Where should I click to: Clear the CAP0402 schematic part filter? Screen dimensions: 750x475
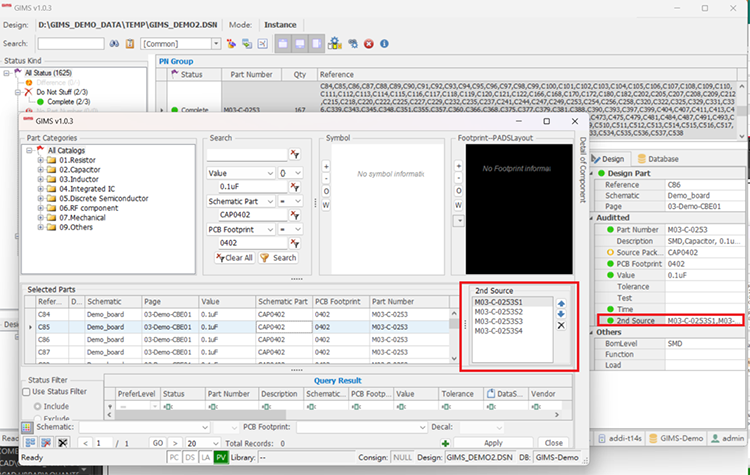point(295,215)
